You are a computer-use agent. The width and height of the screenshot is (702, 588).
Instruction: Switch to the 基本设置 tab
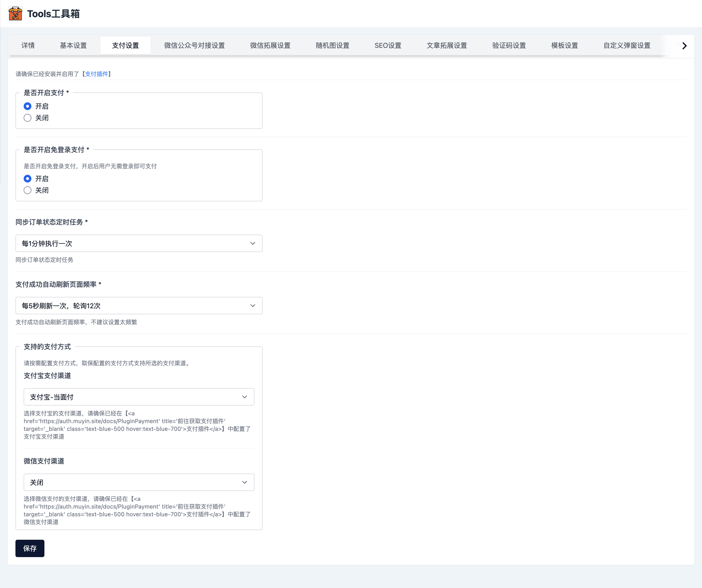[x=73, y=45]
